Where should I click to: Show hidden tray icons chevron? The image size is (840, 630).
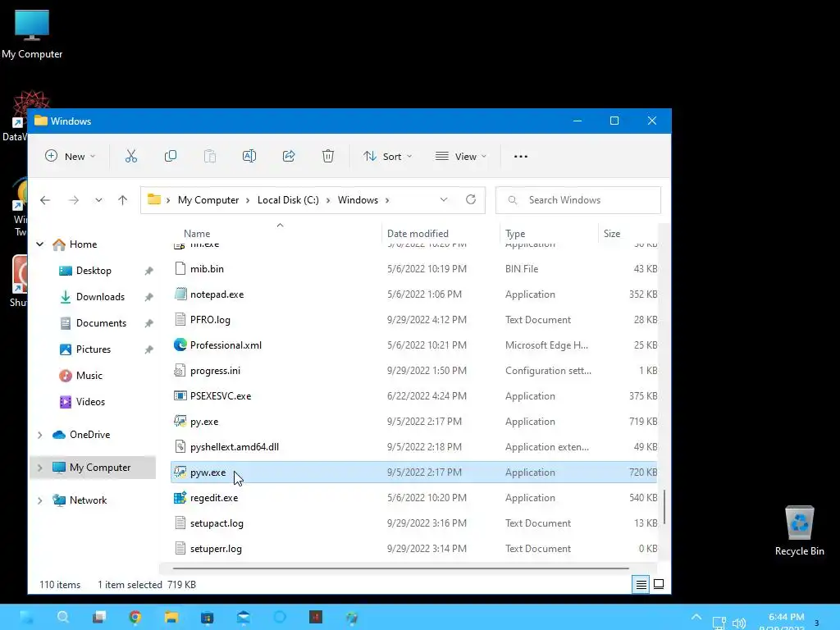696,617
